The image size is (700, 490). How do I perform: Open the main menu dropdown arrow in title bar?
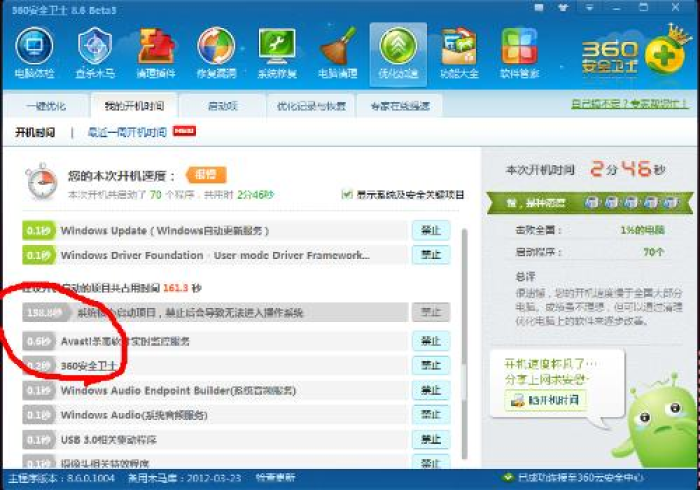pos(590,8)
